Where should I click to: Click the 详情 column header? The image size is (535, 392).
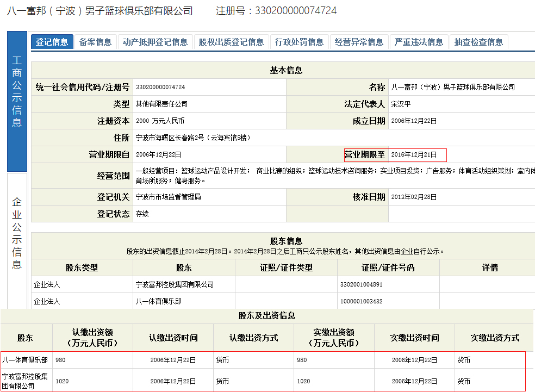490,268
